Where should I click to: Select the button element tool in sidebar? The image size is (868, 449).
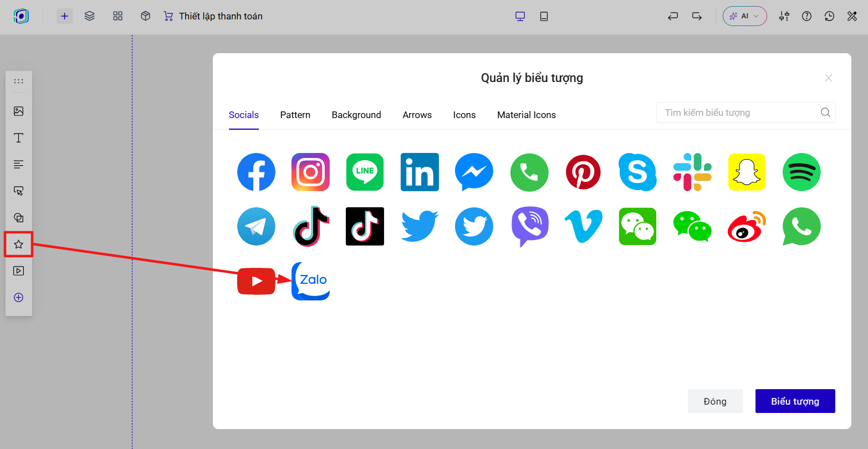coord(19,191)
